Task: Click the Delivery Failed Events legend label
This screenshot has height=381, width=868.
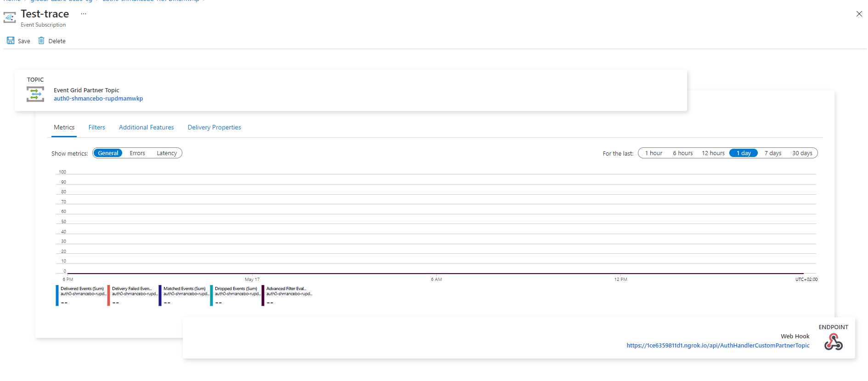Action: 132,289
